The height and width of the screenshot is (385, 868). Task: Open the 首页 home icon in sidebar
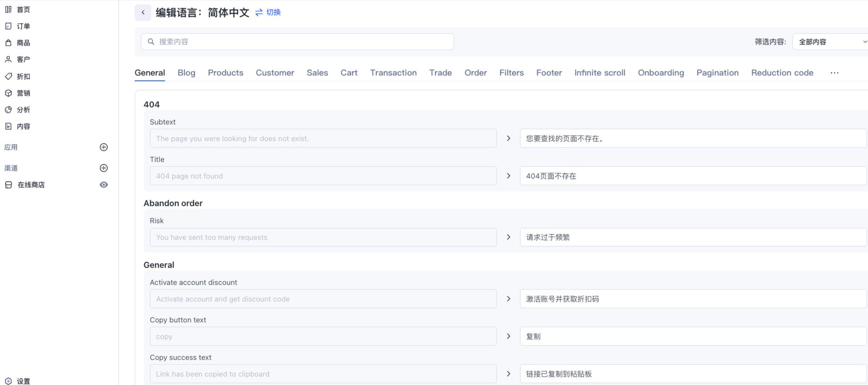9,9
